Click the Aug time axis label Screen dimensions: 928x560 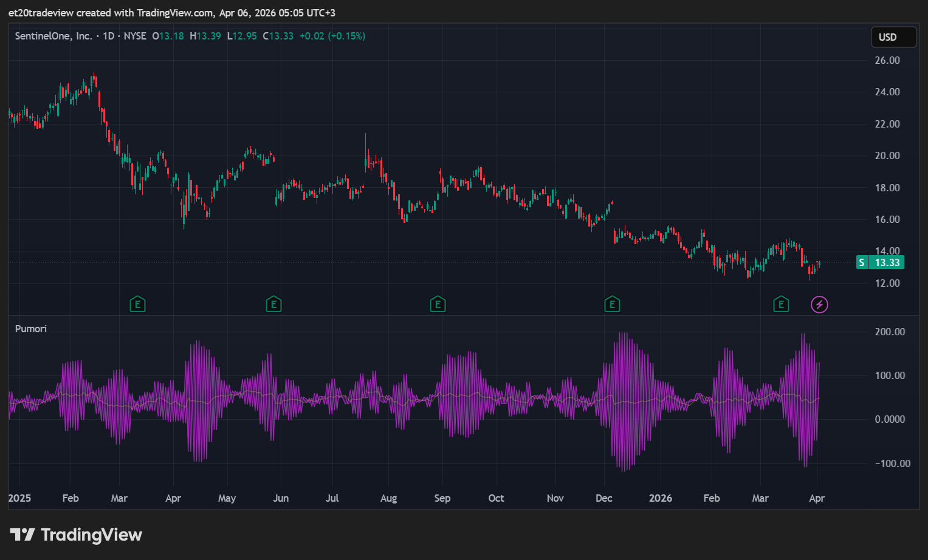[388, 498]
